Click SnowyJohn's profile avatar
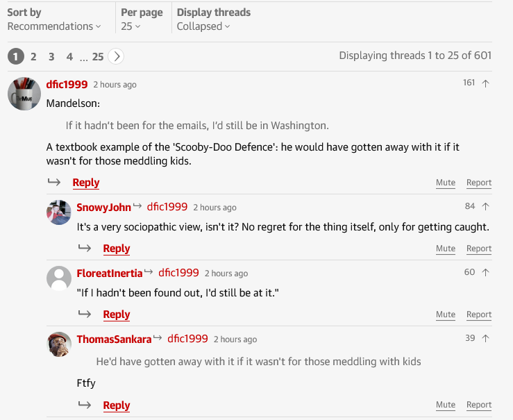513x420 pixels. point(59,212)
